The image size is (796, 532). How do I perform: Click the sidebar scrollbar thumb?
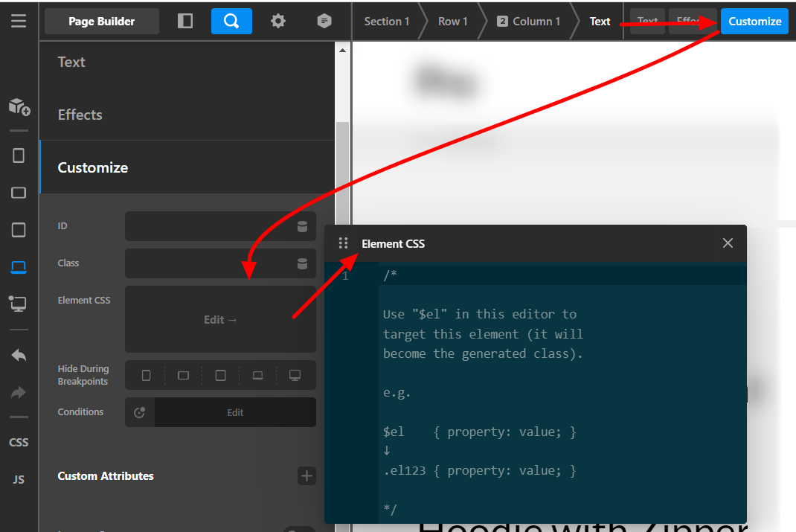(x=343, y=173)
